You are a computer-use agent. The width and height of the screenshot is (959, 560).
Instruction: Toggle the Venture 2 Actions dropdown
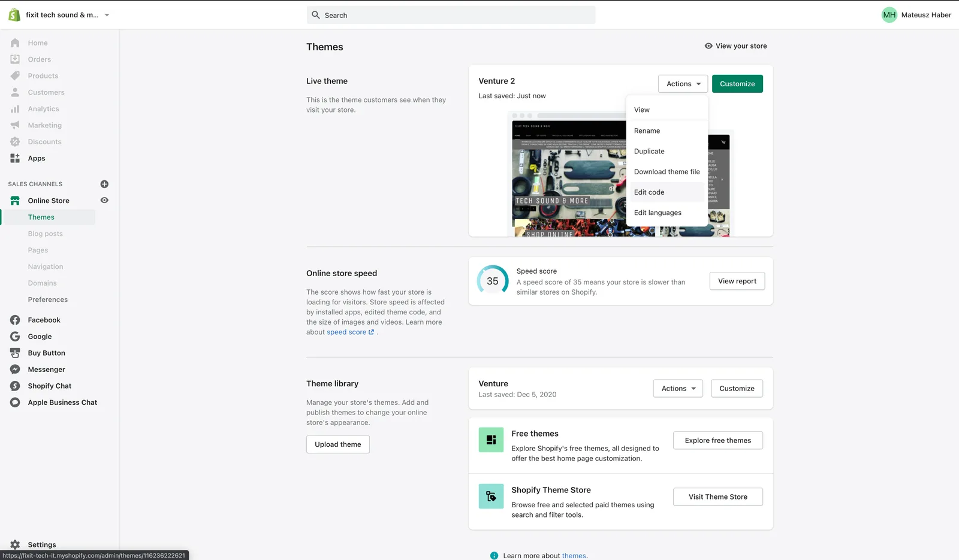pyautogui.click(x=683, y=84)
